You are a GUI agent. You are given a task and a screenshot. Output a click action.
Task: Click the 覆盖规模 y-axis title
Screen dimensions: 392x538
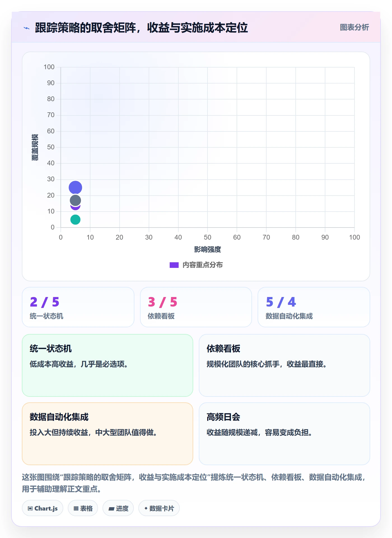pos(35,147)
